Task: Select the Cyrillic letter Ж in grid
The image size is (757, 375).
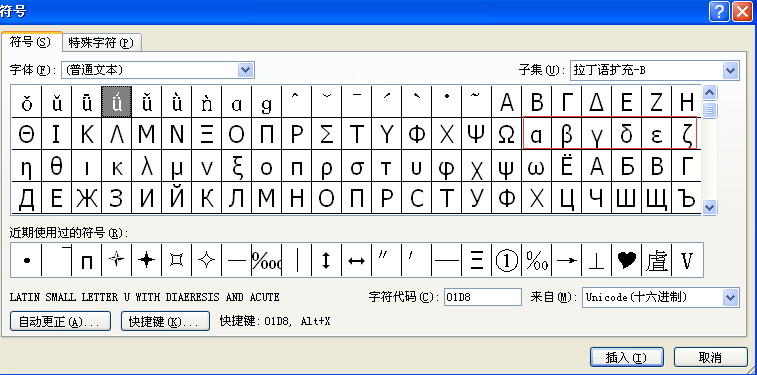Action: click(87, 197)
